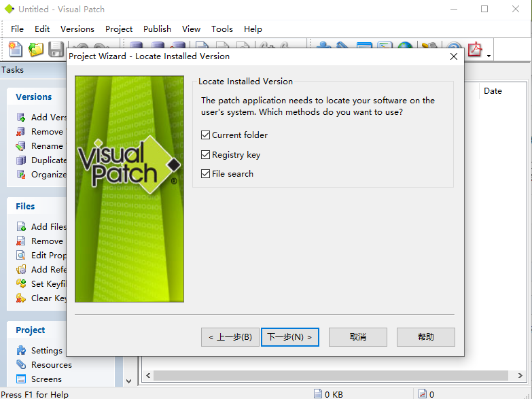Image resolution: width=532 pixels, height=399 pixels.
Task: Click the Tasks pane scroll down arrow
Action: pyautogui.click(x=128, y=381)
